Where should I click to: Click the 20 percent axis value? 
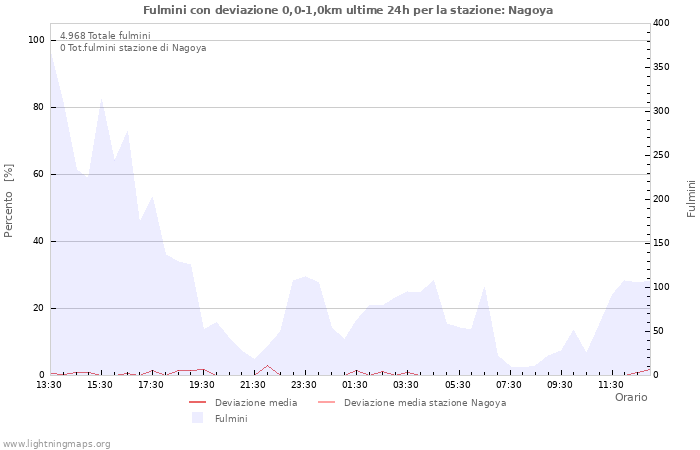click(x=39, y=308)
